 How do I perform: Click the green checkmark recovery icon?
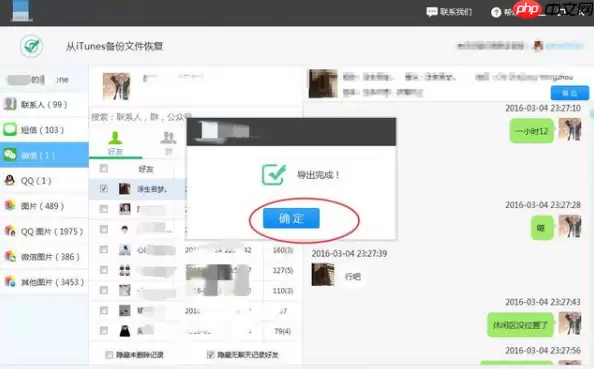[x=31, y=47]
